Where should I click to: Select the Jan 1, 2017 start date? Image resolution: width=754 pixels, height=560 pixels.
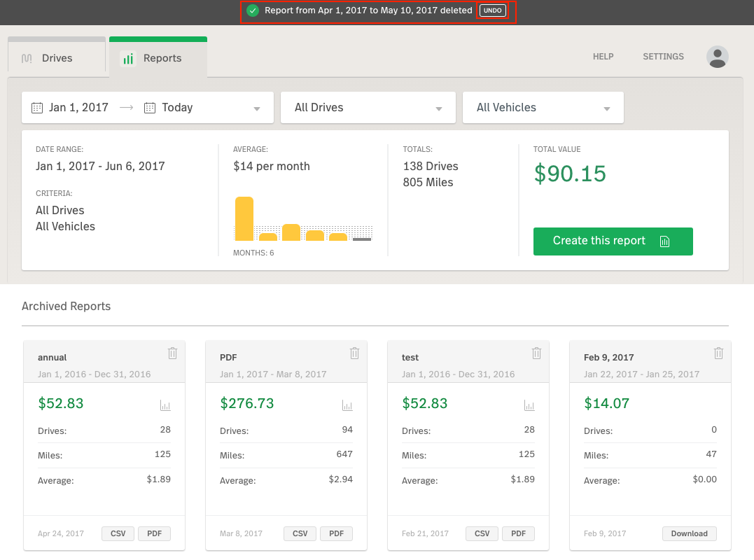[x=78, y=108]
